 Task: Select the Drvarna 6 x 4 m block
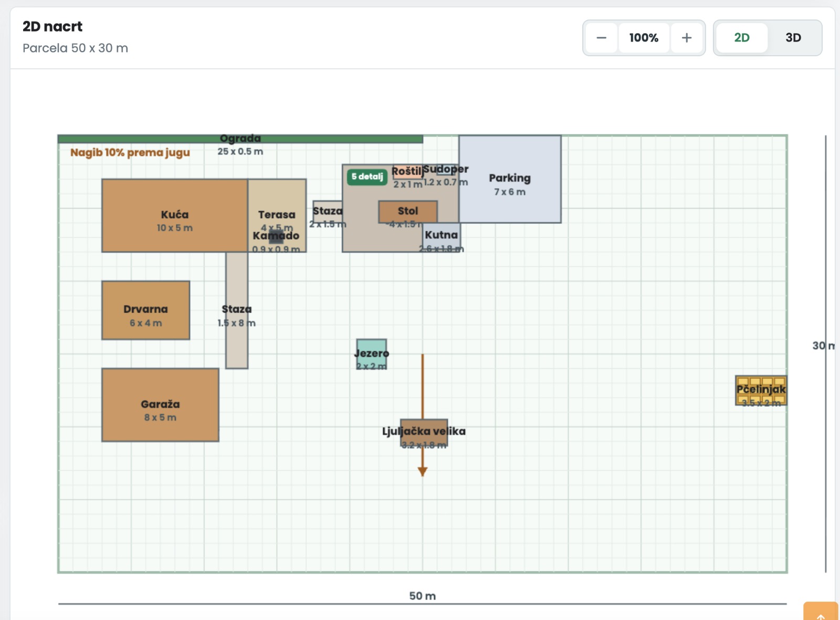(146, 310)
